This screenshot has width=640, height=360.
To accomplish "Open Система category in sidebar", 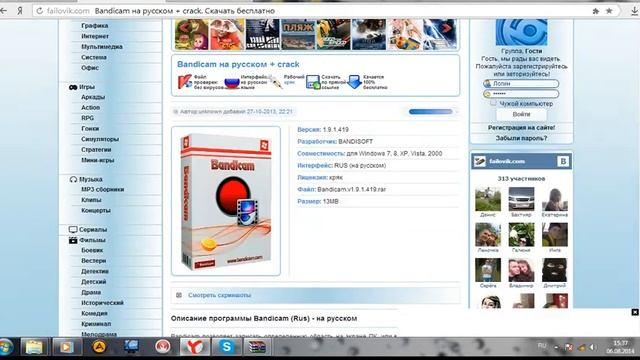I will [x=94, y=58].
